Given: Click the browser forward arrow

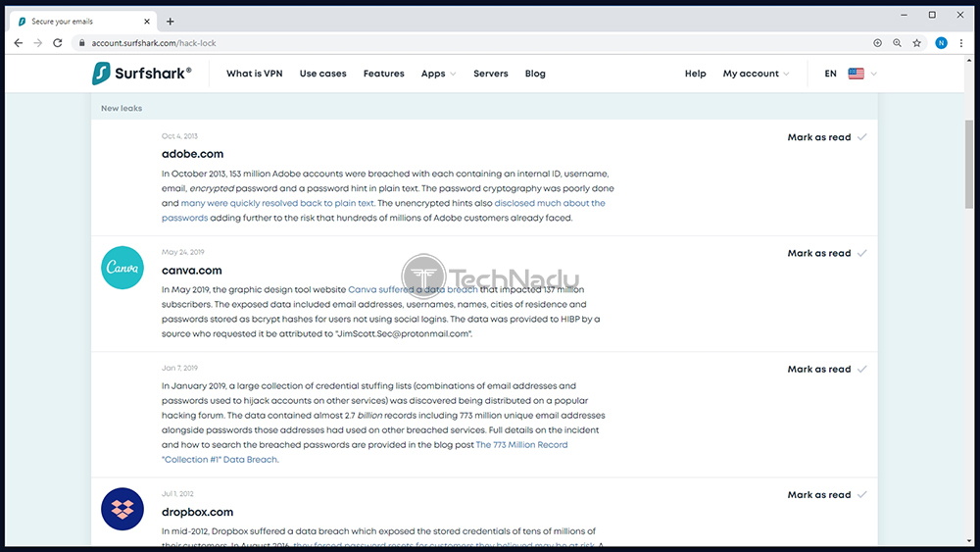Looking at the screenshot, I should 38,43.
